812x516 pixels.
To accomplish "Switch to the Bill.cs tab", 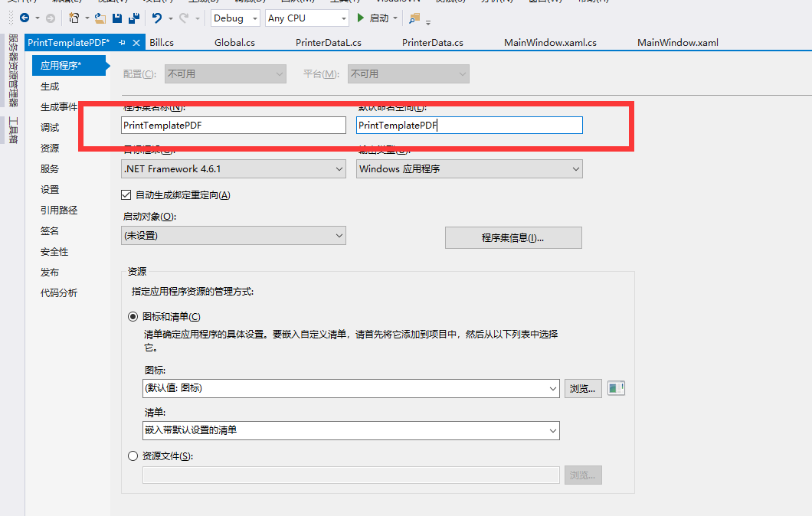I will (162, 42).
